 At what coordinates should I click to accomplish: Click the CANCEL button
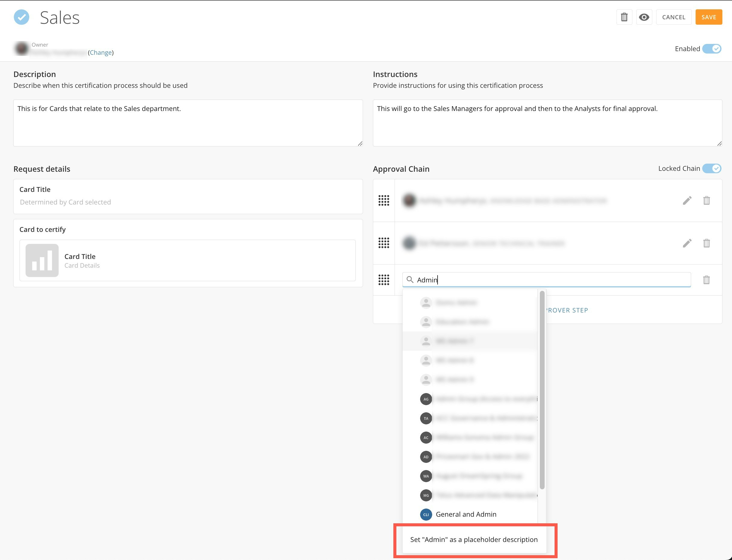point(673,17)
